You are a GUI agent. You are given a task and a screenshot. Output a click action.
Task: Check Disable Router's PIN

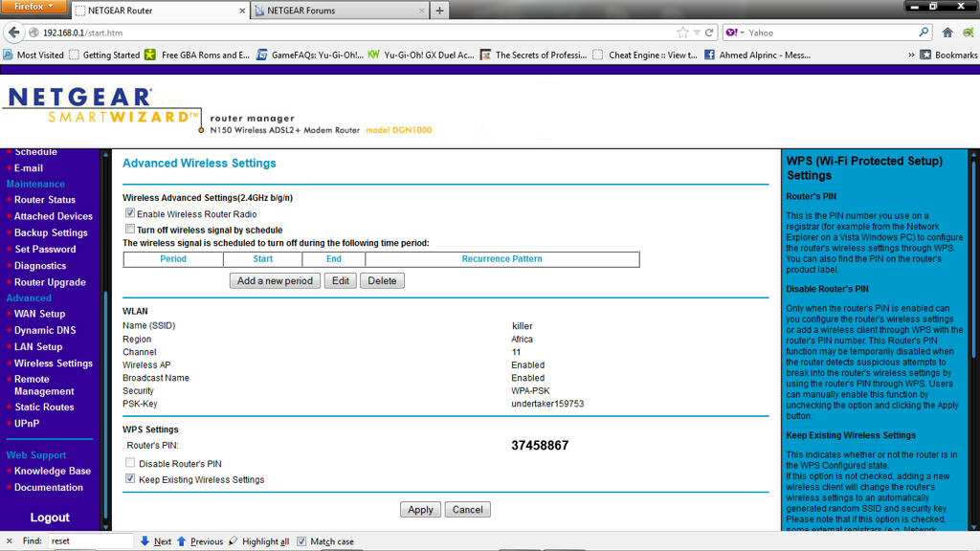130,463
